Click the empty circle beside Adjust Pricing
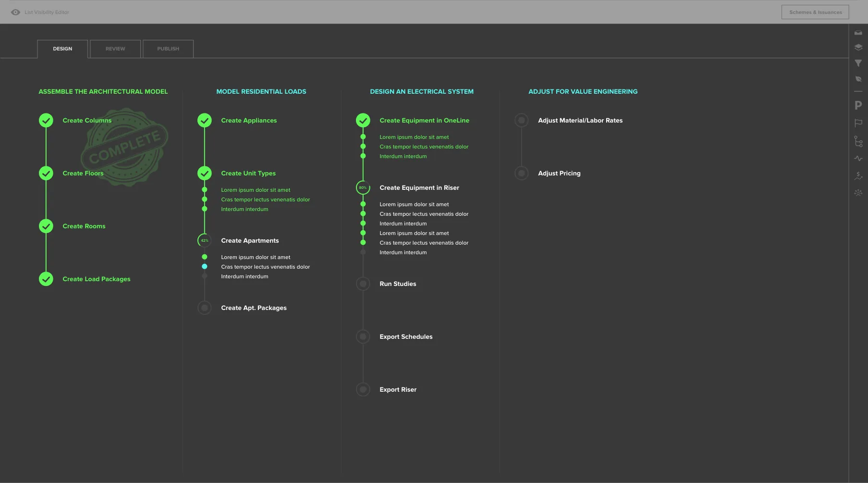Screen dimensions: 868x483 pos(522,173)
